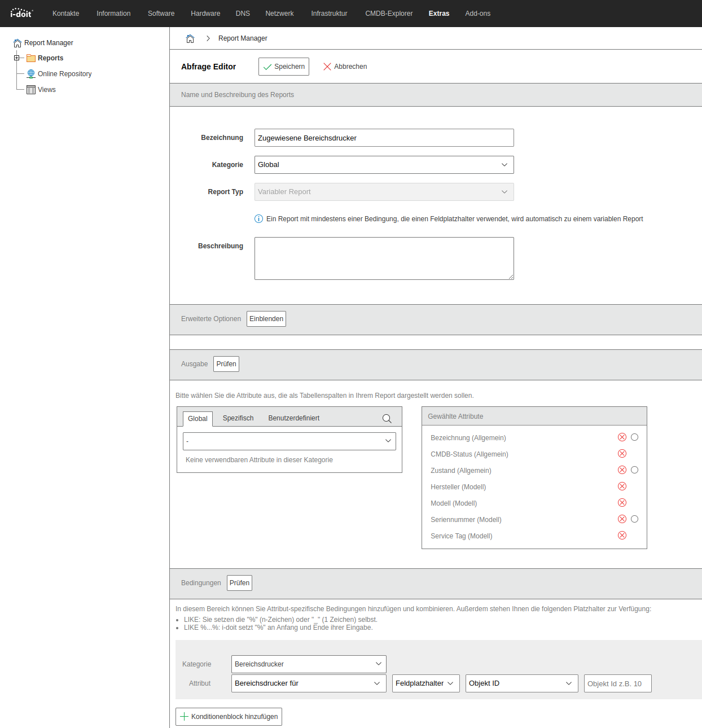Open Online Repository in sidebar
Viewport: 702px width, 728px height.
click(64, 74)
